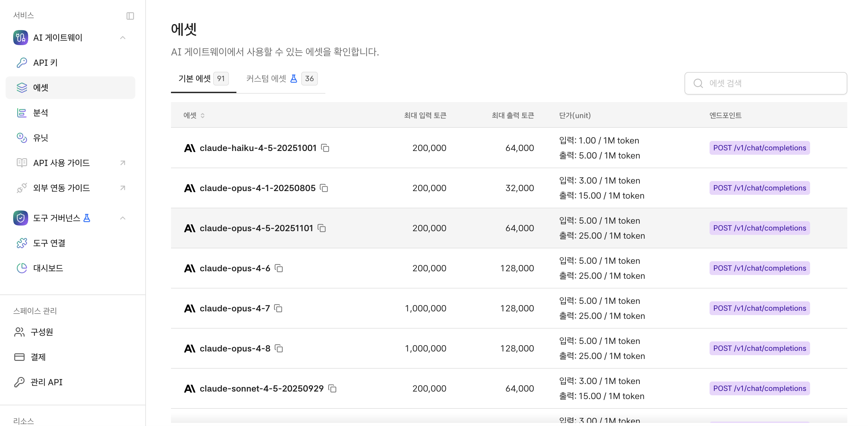Open 관리 API page
The image size is (868, 426).
coord(70,382)
